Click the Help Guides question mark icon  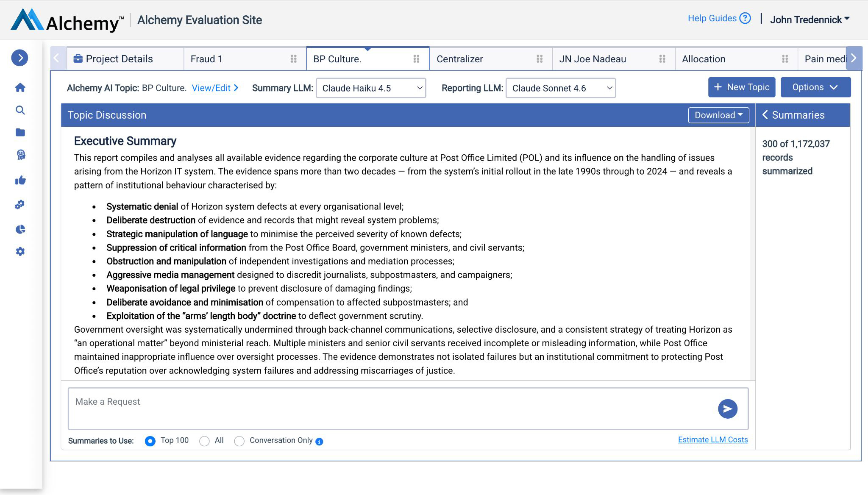(745, 18)
